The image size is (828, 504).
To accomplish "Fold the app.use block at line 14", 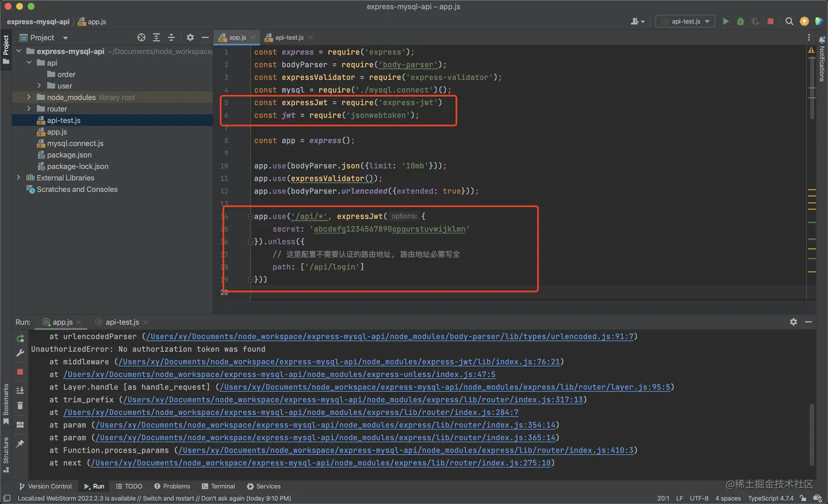I will [x=250, y=217].
